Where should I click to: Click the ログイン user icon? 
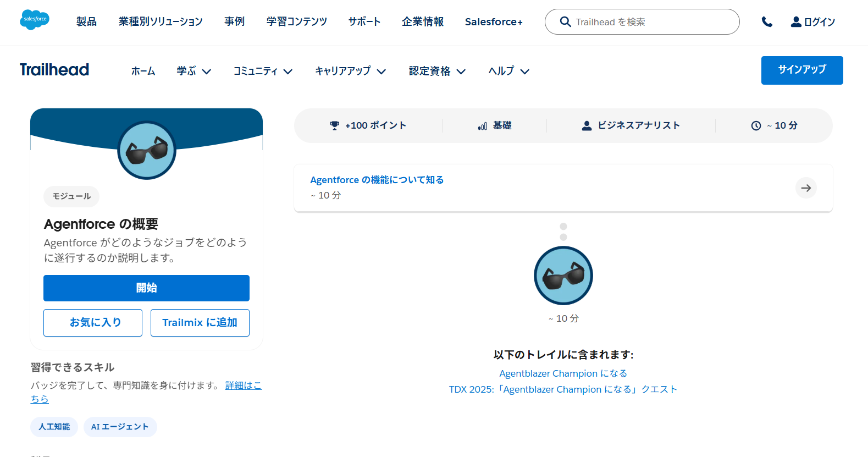[x=795, y=22]
